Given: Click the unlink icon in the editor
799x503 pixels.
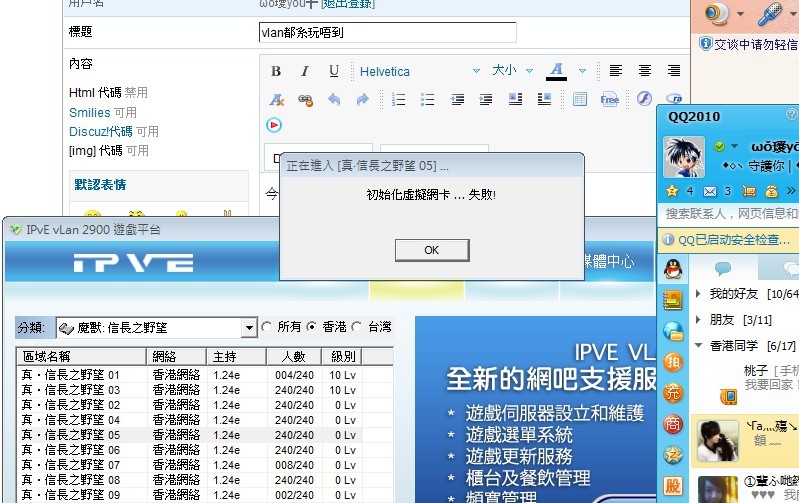Looking at the screenshot, I should 305,100.
